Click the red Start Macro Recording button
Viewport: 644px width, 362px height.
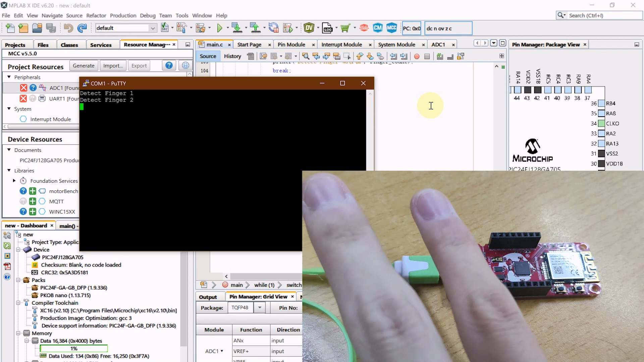point(417,57)
